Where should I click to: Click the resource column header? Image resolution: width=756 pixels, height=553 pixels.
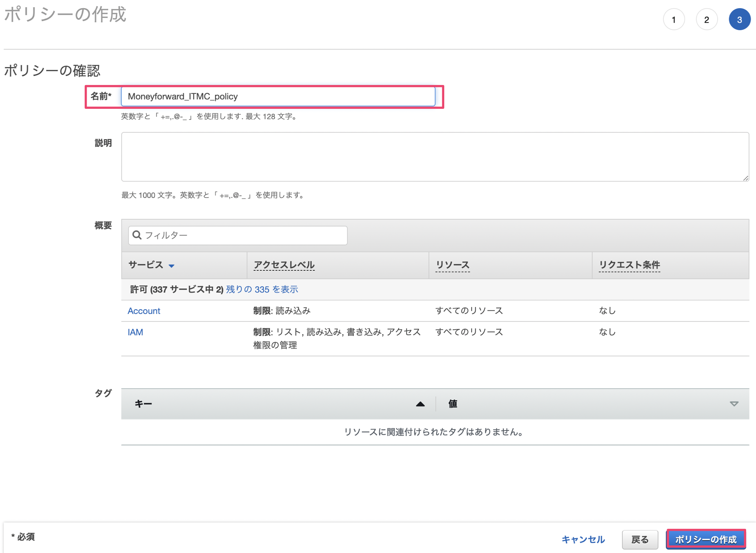point(452,265)
